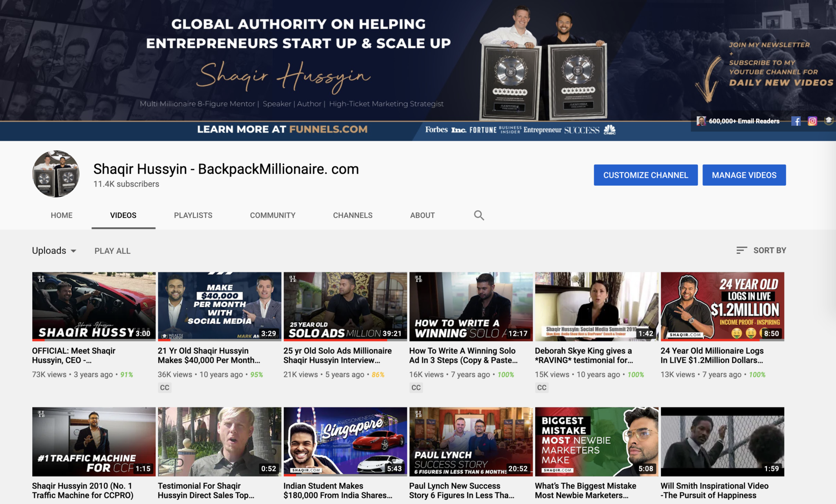Click the CC badge under the $40,000 video

point(165,387)
